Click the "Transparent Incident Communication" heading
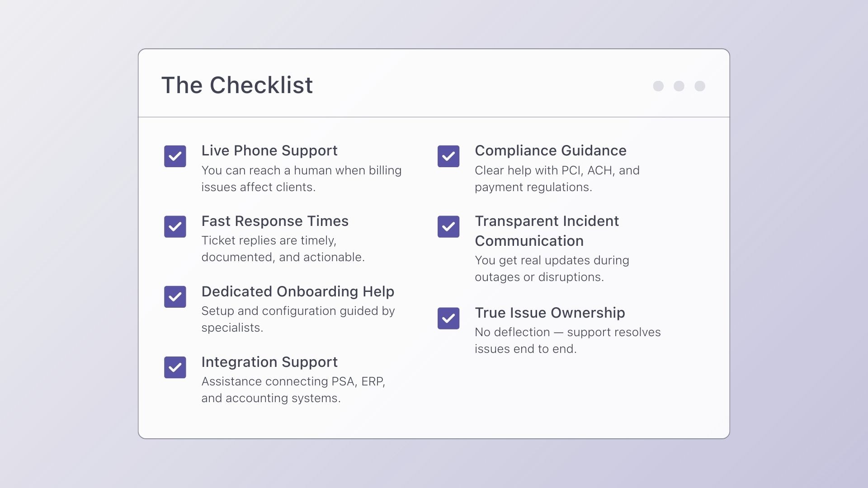868x488 pixels. (547, 231)
